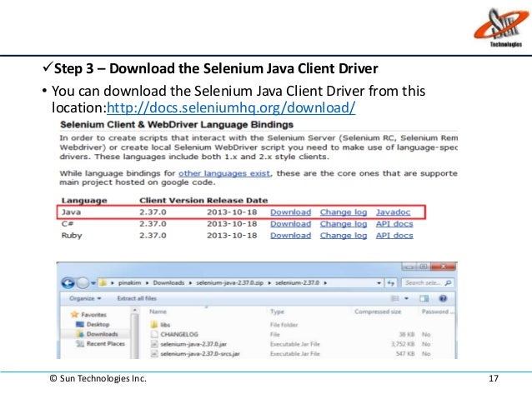Open API docs link in Ruby row
Viewport: 532px width, 399px height.
394,235
